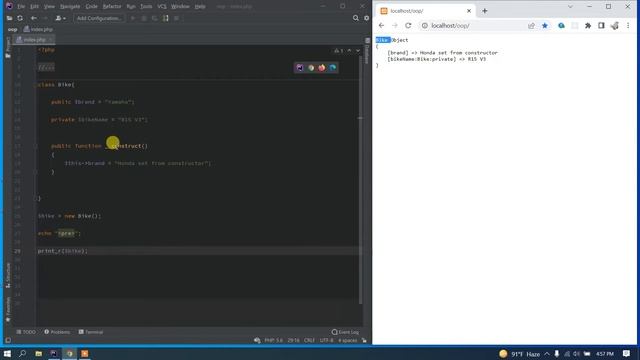Click the Open folder toolbar icon
Screen dimensions: 640x360
click(9, 18)
